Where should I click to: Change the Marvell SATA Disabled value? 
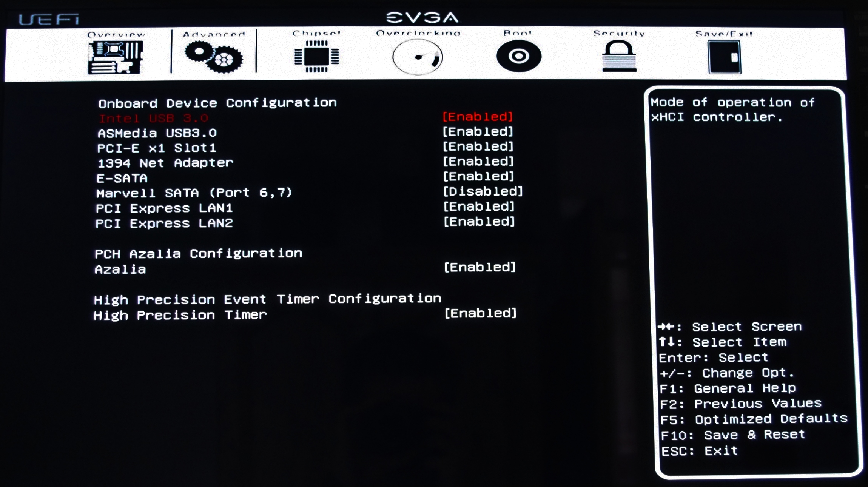pyautogui.click(x=483, y=191)
